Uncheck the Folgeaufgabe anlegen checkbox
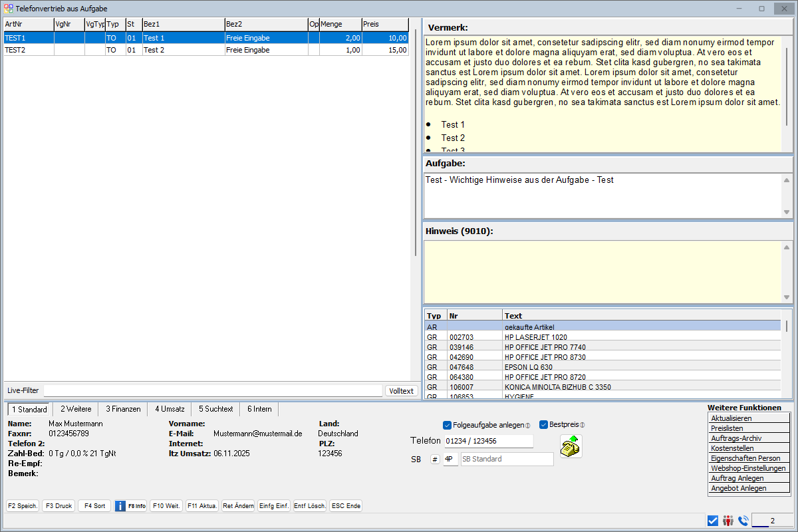798x532 pixels. tap(447, 425)
